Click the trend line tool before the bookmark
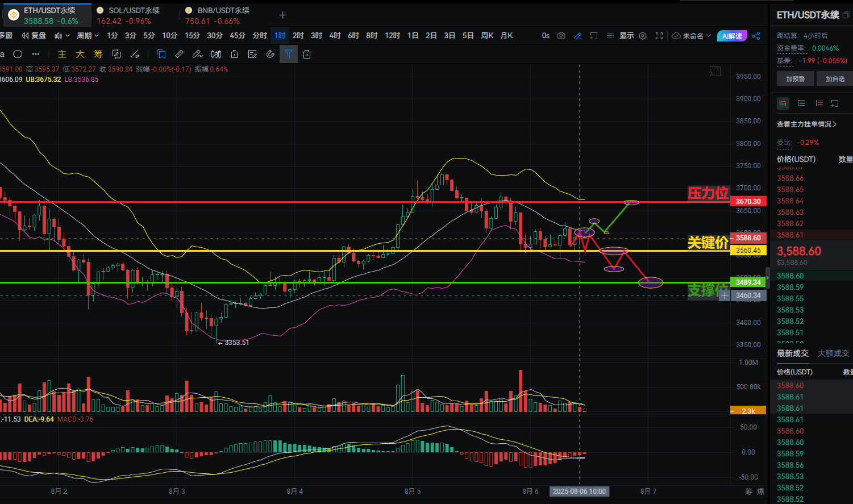This screenshot has width=853, height=504. 135,54
